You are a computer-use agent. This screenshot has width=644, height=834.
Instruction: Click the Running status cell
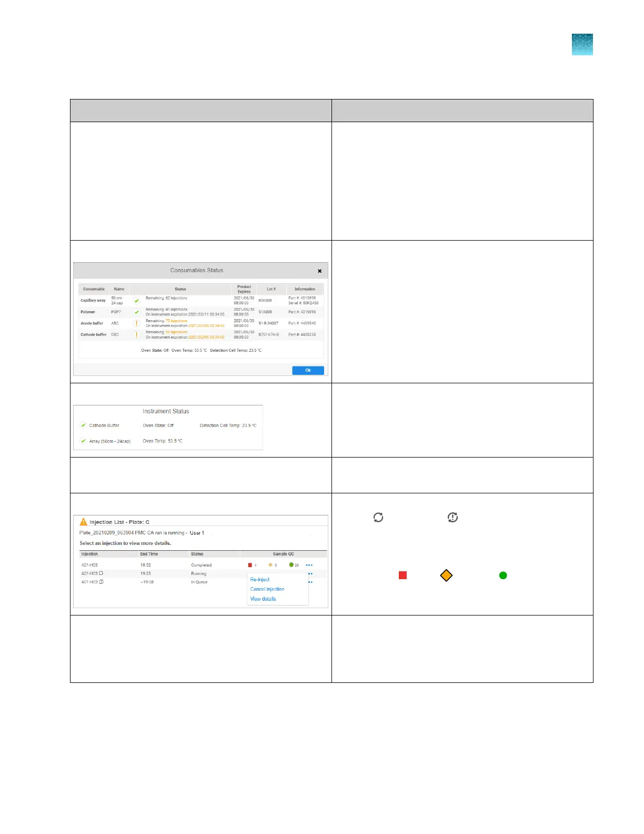coord(199,573)
